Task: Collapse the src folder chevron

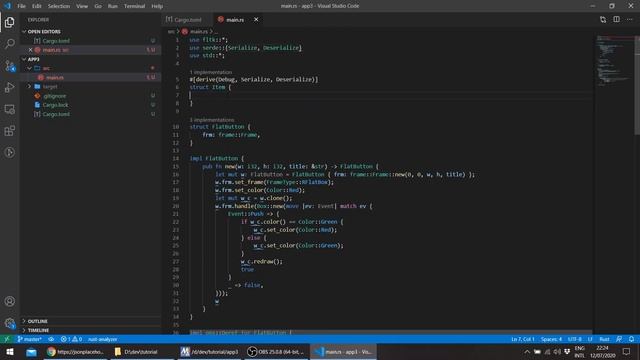Action: 29,68
